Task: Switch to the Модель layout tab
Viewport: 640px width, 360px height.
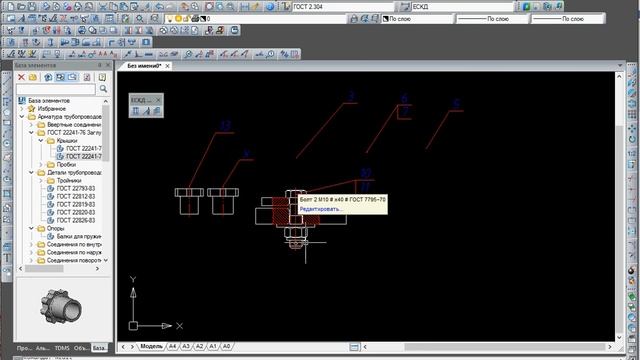Action: coord(151,346)
